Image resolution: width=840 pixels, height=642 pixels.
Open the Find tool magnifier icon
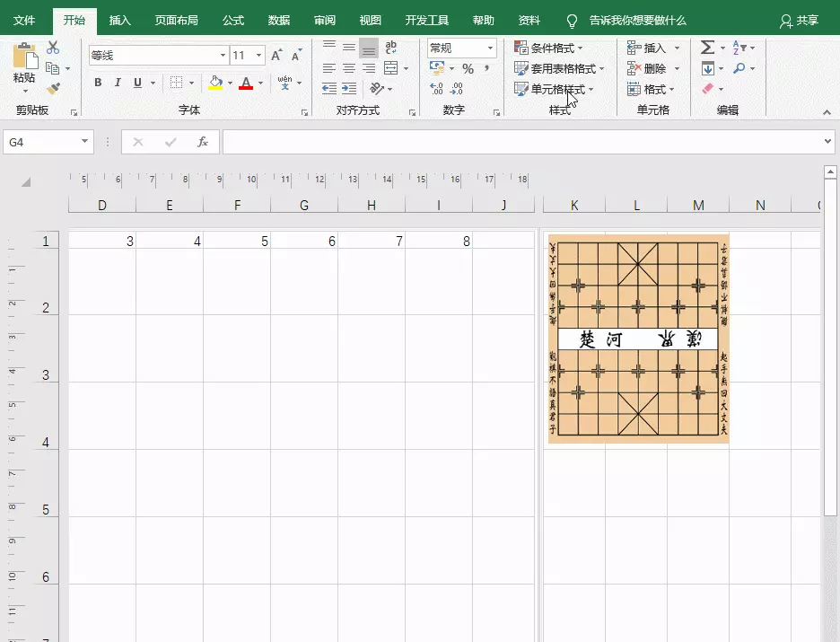[739, 67]
